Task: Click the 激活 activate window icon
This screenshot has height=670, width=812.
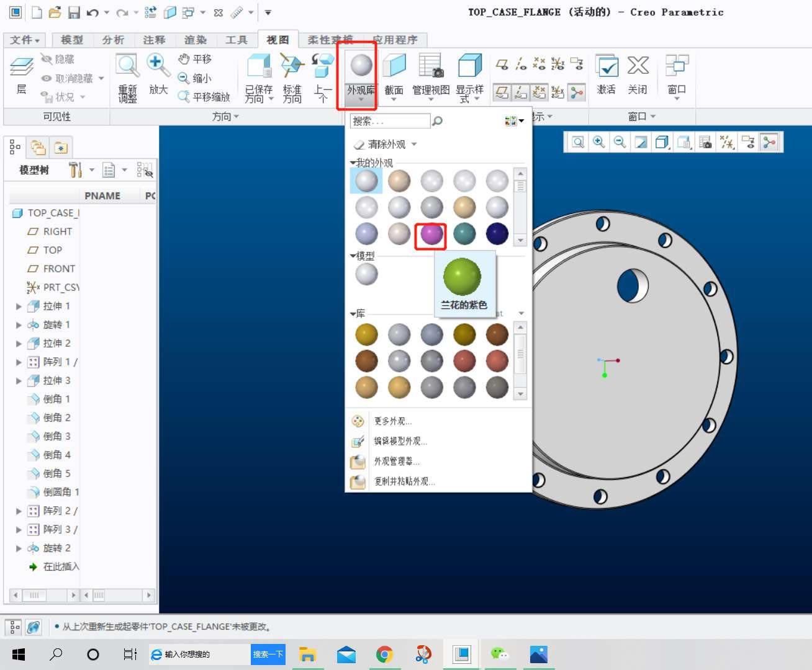Action: coord(607,74)
